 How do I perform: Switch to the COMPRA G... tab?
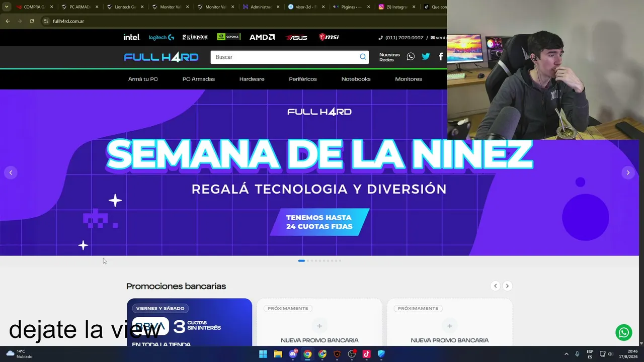point(34,7)
